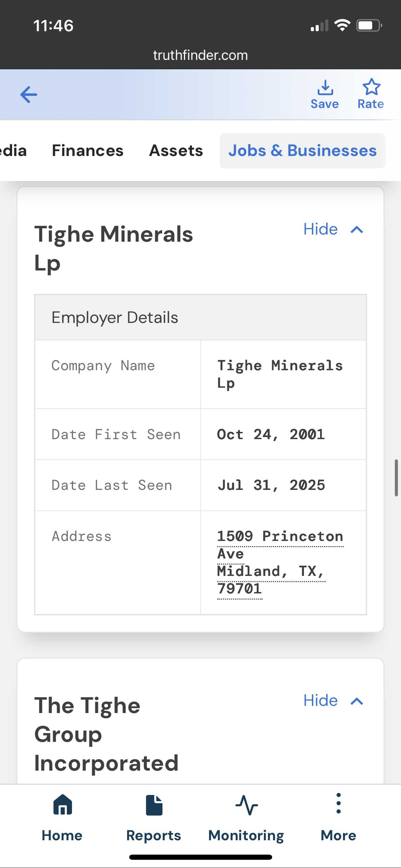Image resolution: width=401 pixels, height=868 pixels.
Task: Collapse Tighe Minerals Lp with chevron
Action: (x=357, y=230)
